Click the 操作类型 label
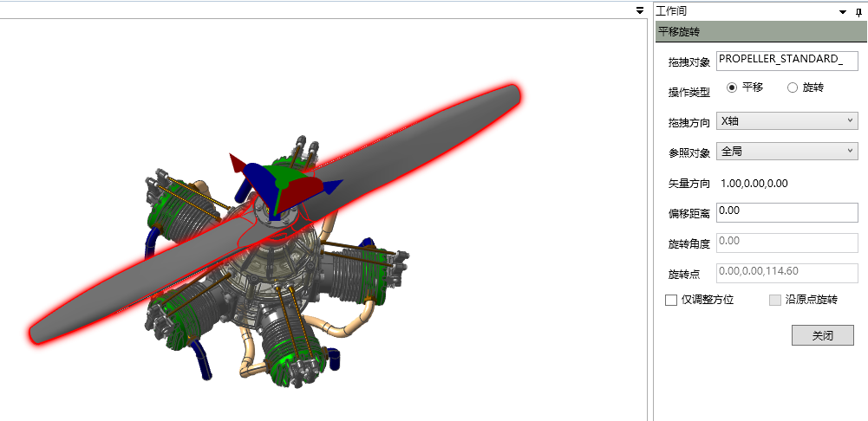Viewport: 868px width, 421px height. tap(689, 93)
